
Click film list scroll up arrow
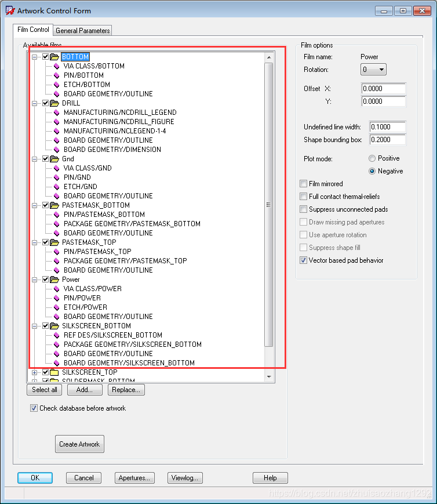269,57
